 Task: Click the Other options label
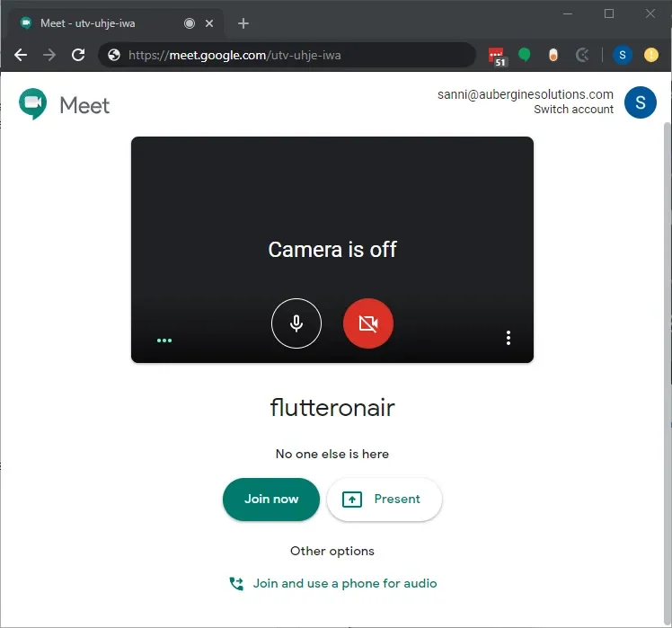[332, 551]
